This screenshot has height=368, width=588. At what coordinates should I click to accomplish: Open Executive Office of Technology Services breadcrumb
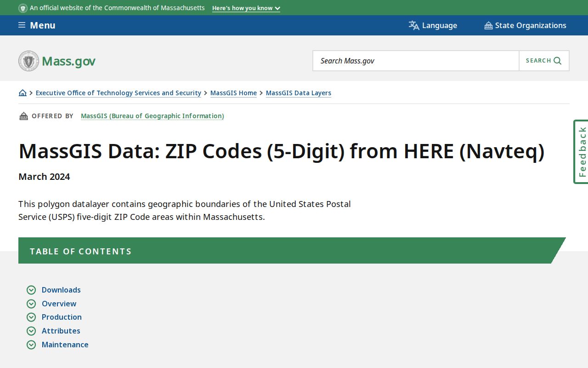(x=119, y=93)
